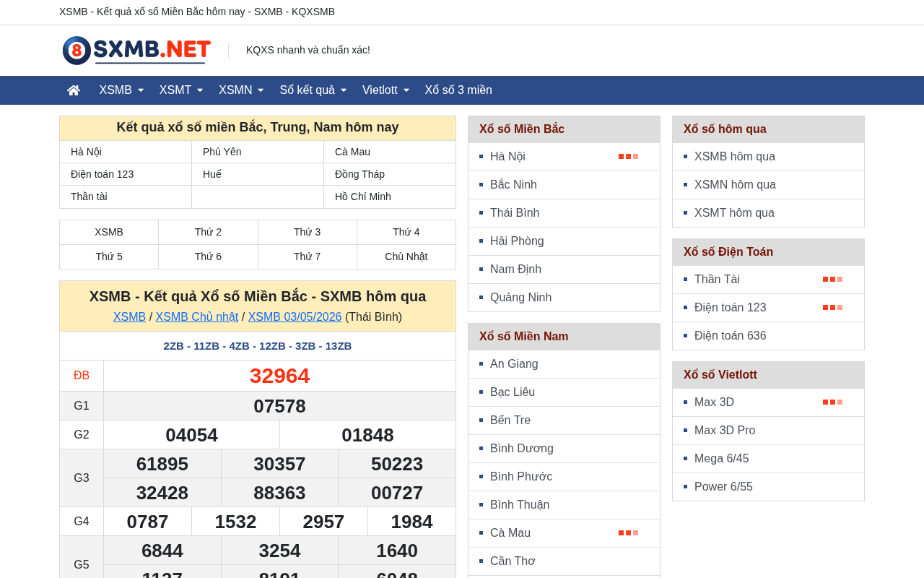The height and width of the screenshot is (578, 924).
Task: Click the SXMB.NET logo
Action: click(x=136, y=51)
